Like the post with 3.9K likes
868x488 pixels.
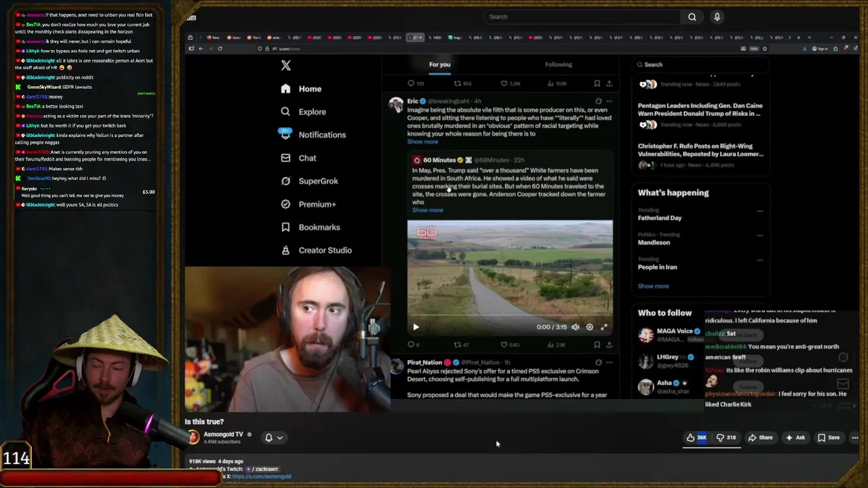click(x=510, y=83)
